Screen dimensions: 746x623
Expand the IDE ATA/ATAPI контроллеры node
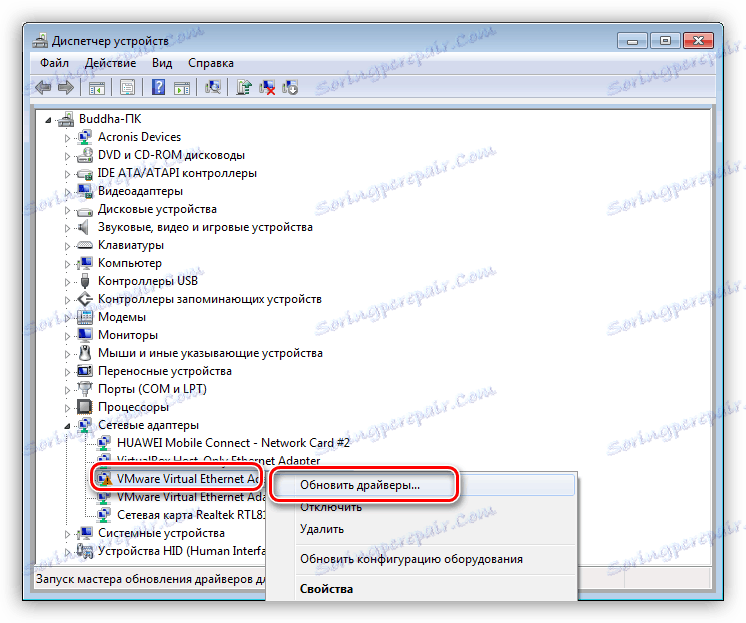(x=67, y=174)
